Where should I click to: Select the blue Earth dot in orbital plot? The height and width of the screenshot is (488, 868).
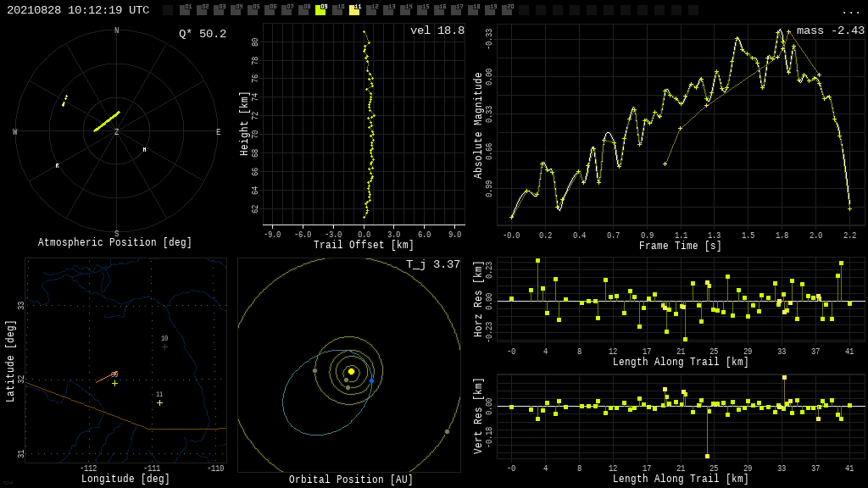(x=371, y=381)
